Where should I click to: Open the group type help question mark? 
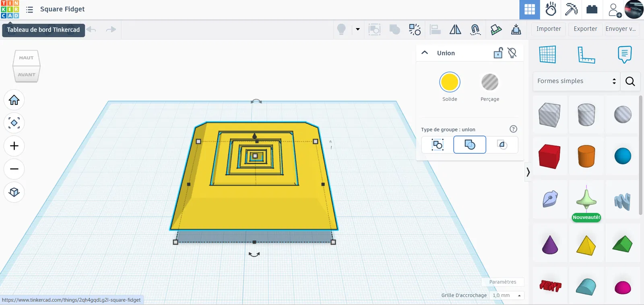pyautogui.click(x=513, y=129)
